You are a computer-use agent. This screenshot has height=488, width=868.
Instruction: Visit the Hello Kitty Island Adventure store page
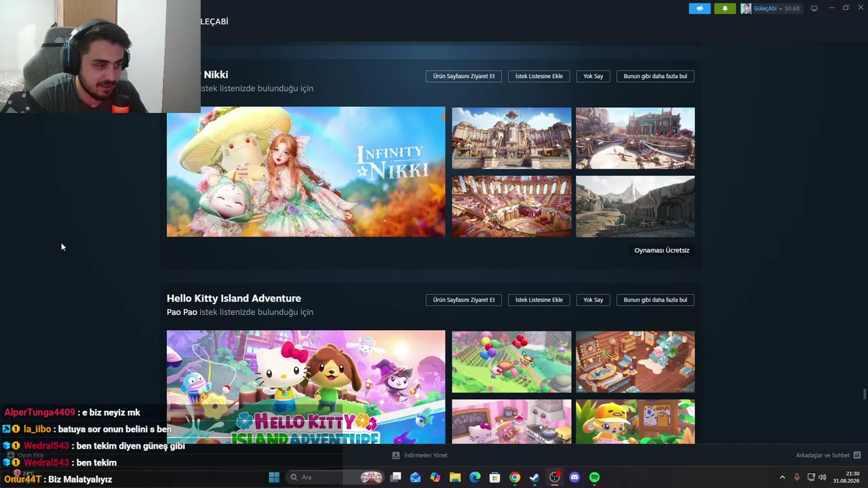tap(464, 300)
